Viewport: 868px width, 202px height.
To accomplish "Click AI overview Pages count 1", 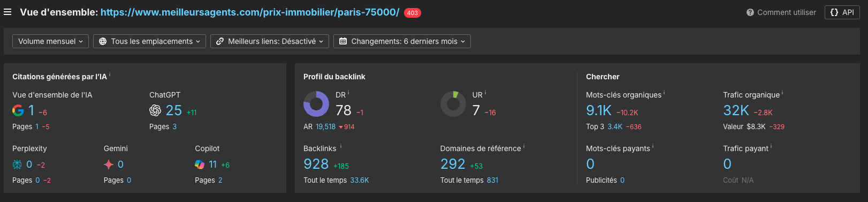I will click(37, 127).
